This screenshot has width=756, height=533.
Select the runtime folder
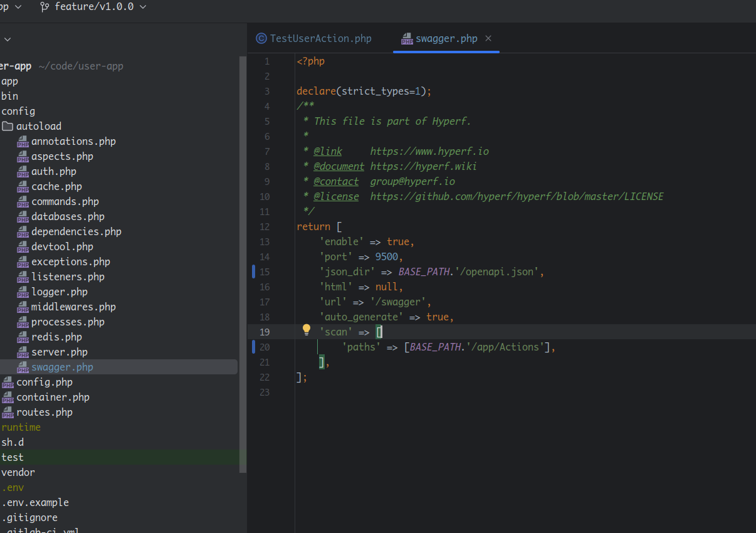[21, 427]
